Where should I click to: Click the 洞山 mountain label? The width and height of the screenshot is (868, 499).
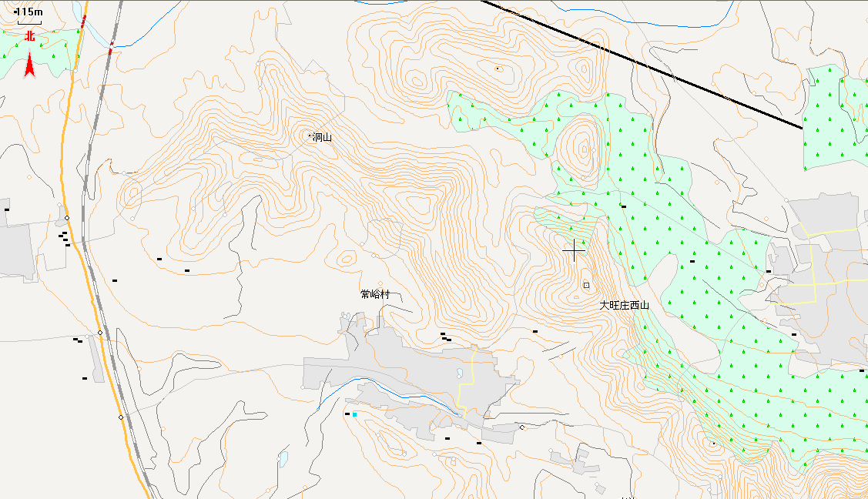[x=322, y=137]
